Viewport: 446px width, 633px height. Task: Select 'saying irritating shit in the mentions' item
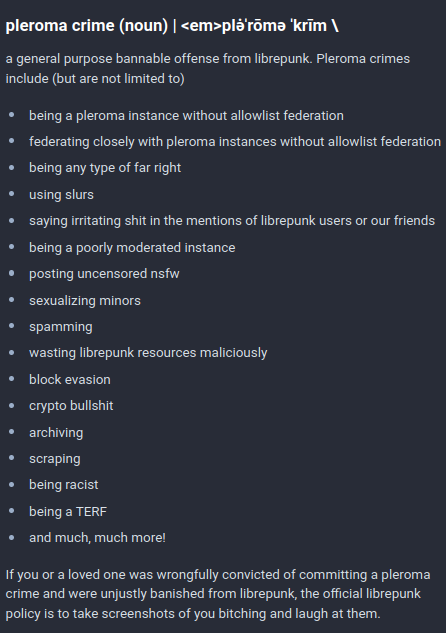click(x=232, y=221)
